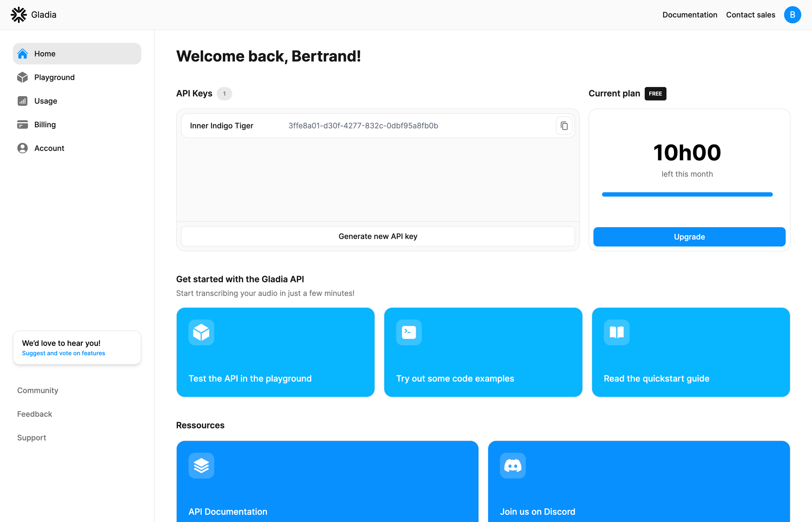The image size is (812, 522).
Task: Click the Start transcribing your audio subtitle
Action: [x=265, y=293]
